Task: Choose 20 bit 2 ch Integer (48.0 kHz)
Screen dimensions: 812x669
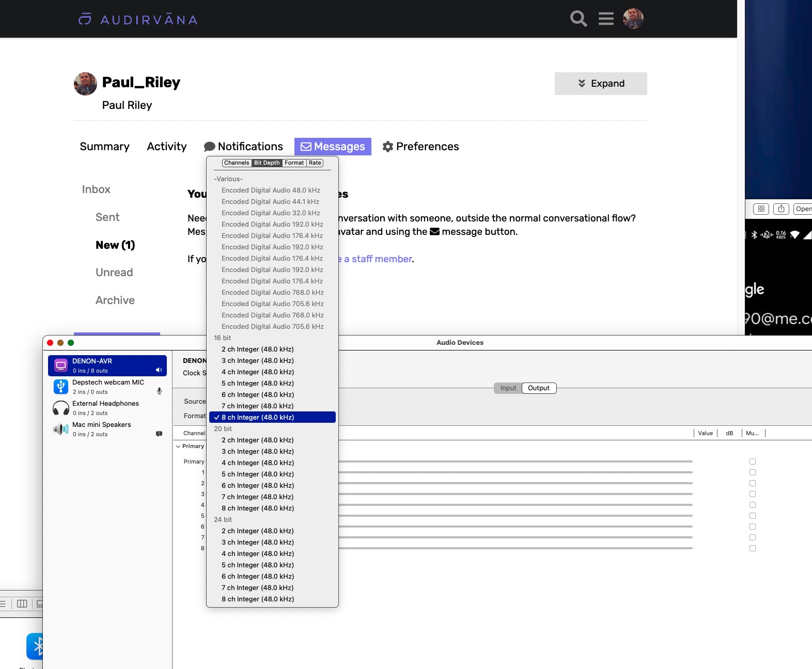Action: tap(272, 440)
